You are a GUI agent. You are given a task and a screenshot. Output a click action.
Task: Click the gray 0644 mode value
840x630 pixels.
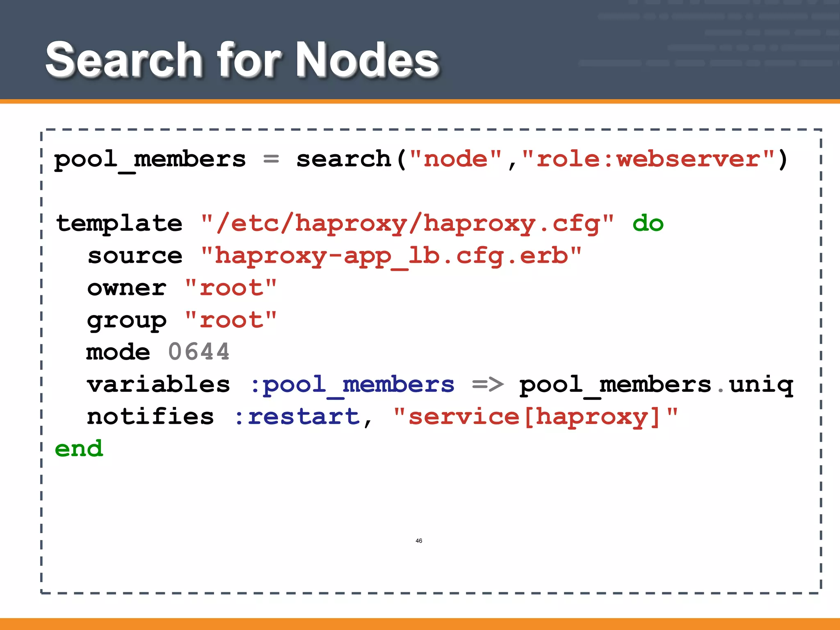tap(199, 352)
